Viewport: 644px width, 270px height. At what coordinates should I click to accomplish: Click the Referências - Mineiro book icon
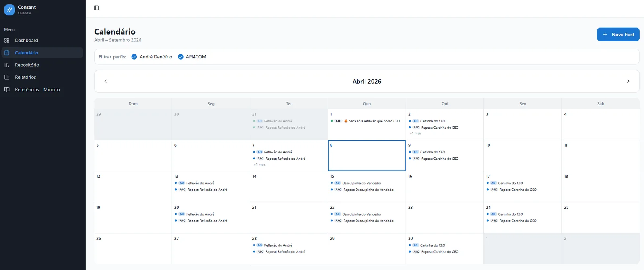click(x=7, y=89)
